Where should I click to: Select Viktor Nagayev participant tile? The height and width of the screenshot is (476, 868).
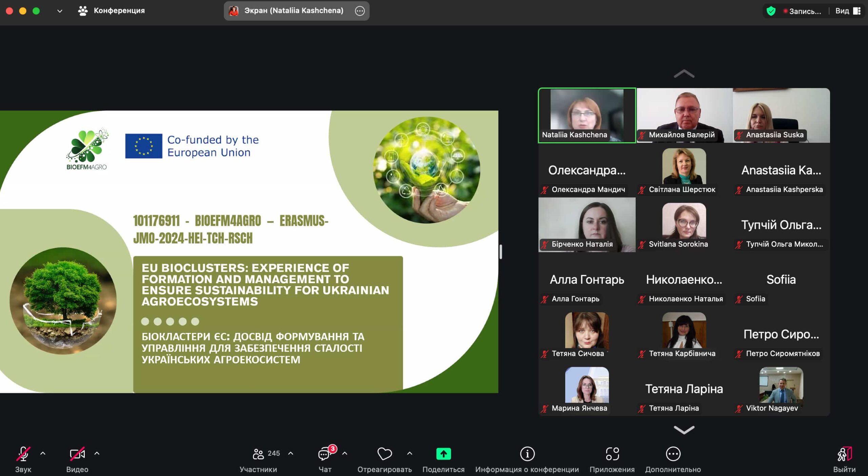(x=781, y=389)
